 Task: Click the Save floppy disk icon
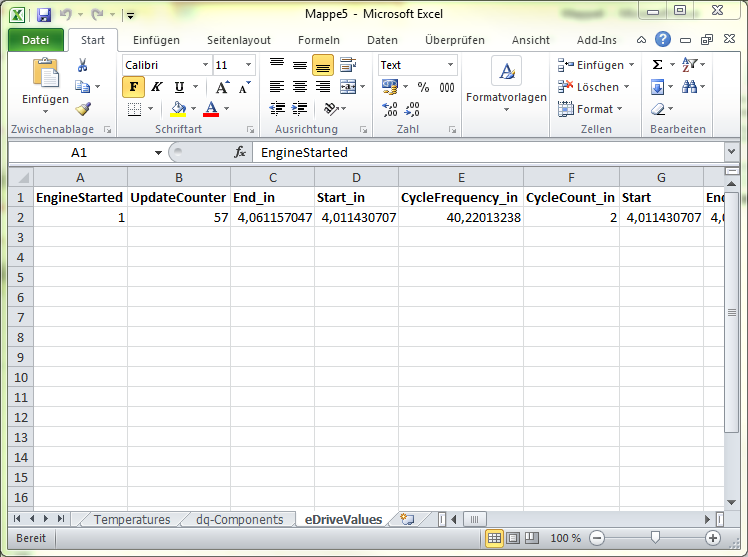pyautogui.click(x=44, y=15)
